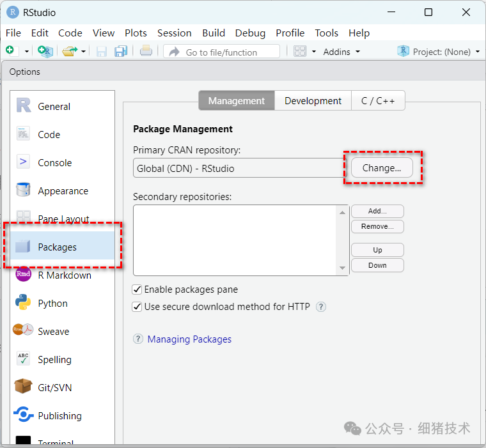Expand the panes layout dropdown arrow
Screen dimensions: 486x448
click(314, 51)
